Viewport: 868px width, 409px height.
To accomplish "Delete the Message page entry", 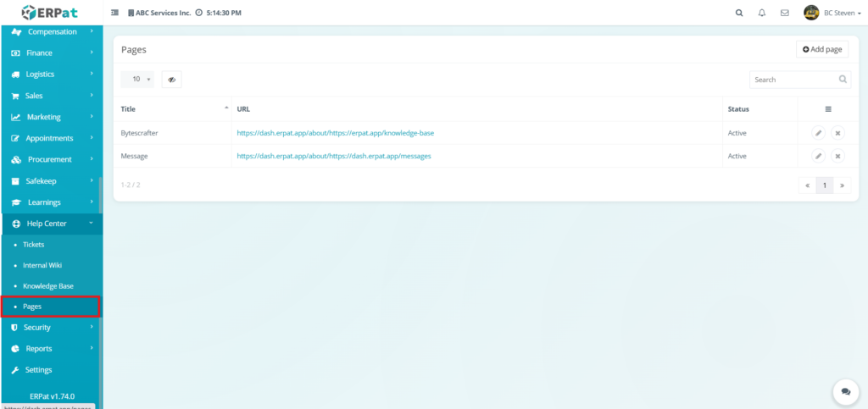I will click(837, 156).
